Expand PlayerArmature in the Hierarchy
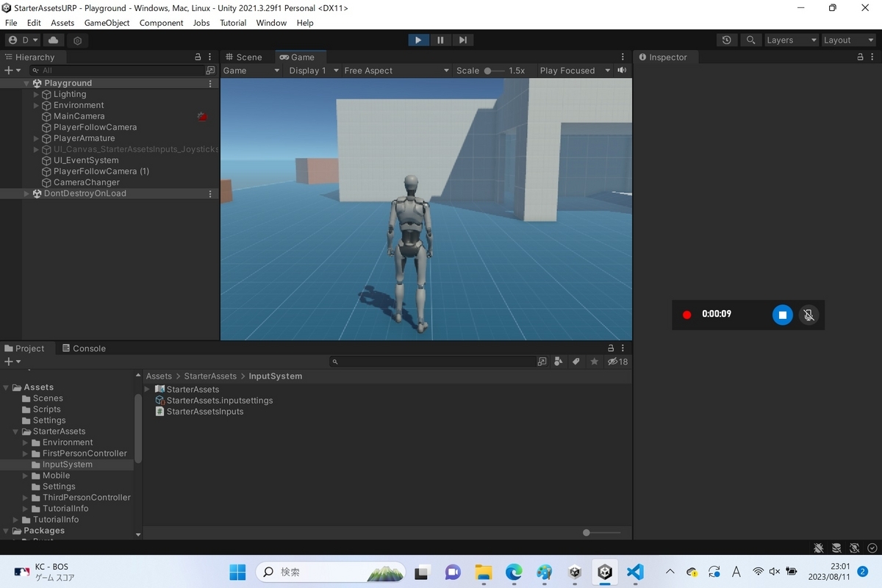The width and height of the screenshot is (882, 588). pos(36,138)
